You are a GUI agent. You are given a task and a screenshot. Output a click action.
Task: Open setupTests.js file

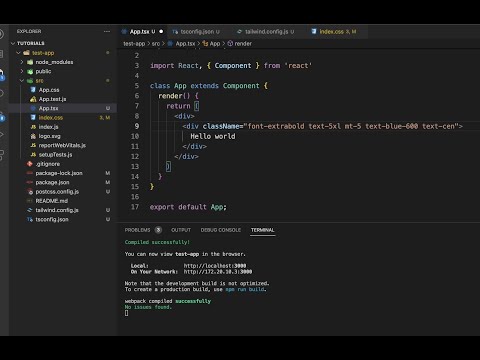(55, 155)
